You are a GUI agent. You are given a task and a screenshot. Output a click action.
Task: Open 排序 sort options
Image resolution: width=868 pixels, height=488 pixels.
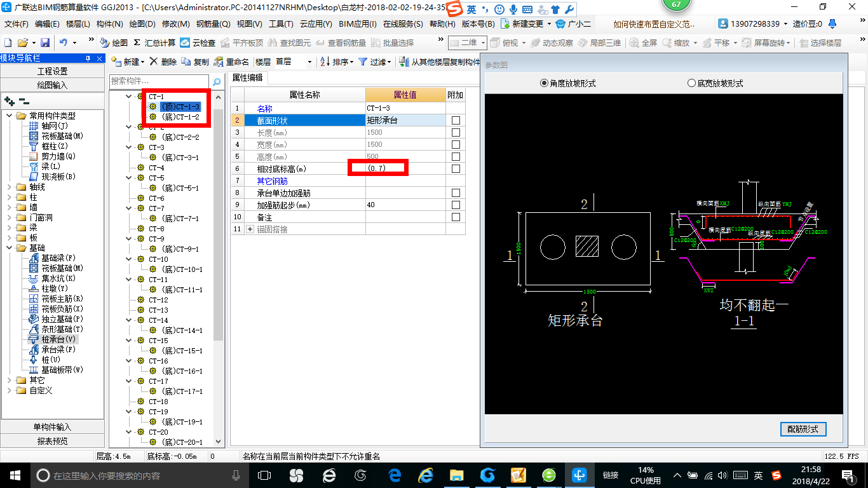click(x=335, y=62)
